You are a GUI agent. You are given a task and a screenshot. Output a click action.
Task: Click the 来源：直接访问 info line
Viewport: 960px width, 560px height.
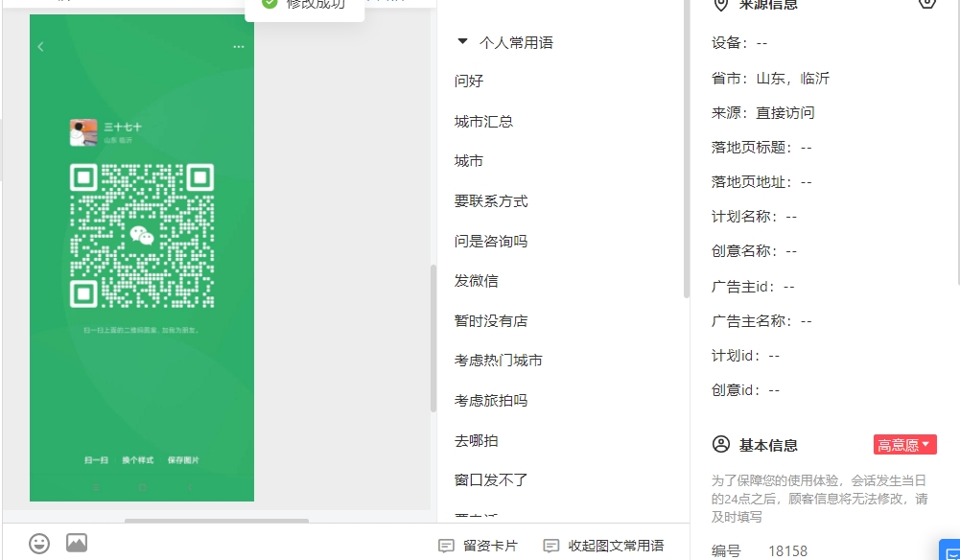(x=762, y=112)
